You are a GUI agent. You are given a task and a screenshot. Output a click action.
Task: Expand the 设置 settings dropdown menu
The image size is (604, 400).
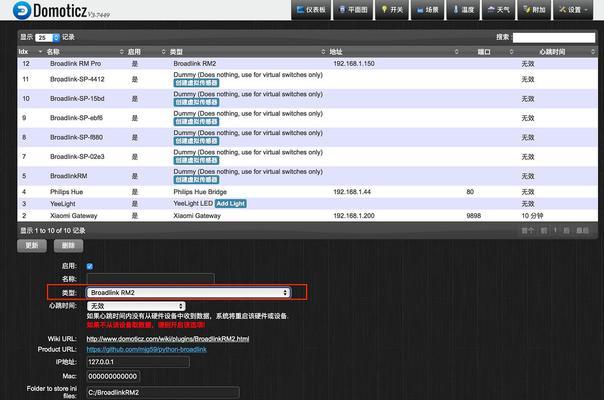tap(574, 10)
